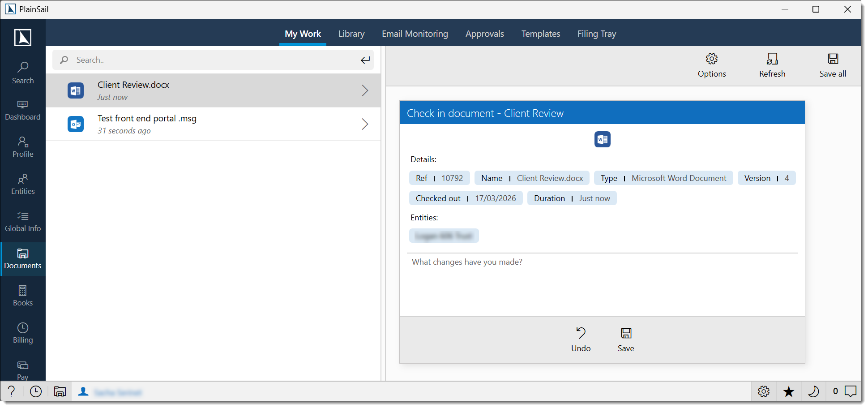Open the Entities sidebar section
This screenshot has width=868, height=408.
[x=23, y=184]
